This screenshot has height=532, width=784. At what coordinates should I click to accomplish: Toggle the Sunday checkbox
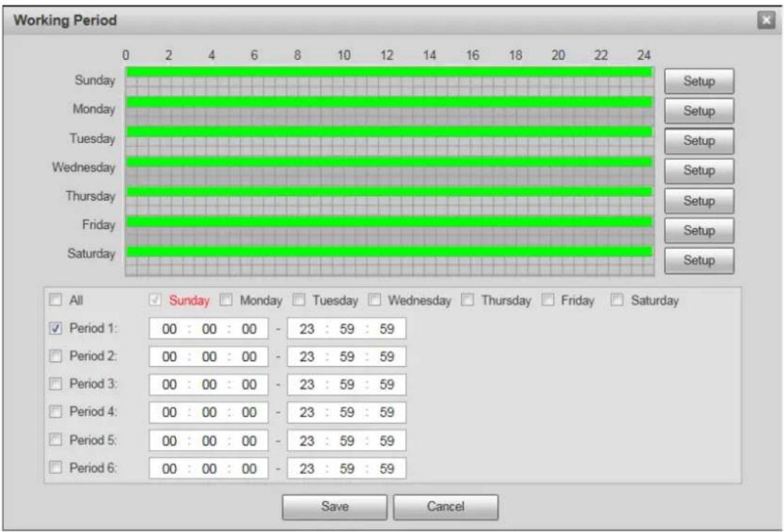pyautogui.click(x=155, y=300)
